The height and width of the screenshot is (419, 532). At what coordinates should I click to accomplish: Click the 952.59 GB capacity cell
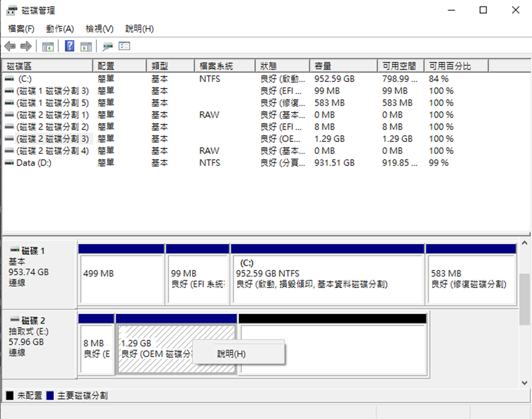click(x=334, y=79)
